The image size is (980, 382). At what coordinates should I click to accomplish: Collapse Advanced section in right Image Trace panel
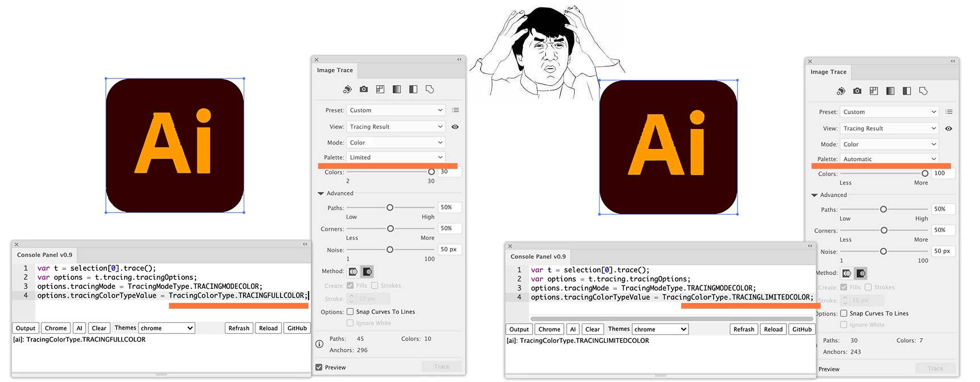pyautogui.click(x=814, y=195)
